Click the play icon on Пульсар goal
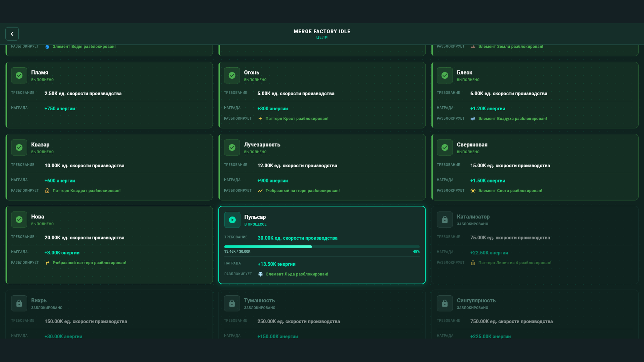Screen dimensions: 644x362 click(232, 220)
